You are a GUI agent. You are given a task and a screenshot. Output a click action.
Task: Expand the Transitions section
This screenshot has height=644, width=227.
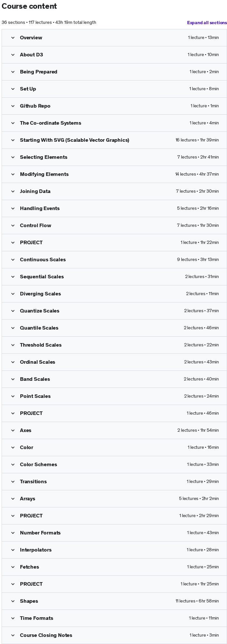coord(114,482)
